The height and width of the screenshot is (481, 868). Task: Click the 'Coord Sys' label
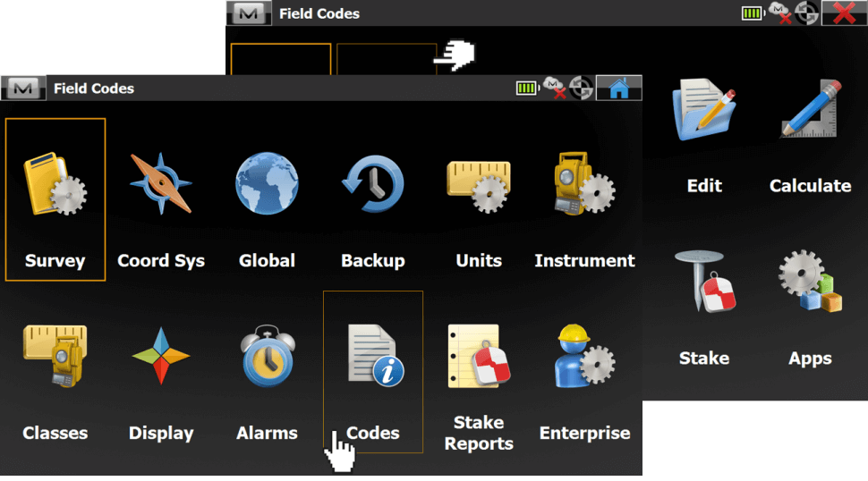pyautogui.click(x=161, y=261)
